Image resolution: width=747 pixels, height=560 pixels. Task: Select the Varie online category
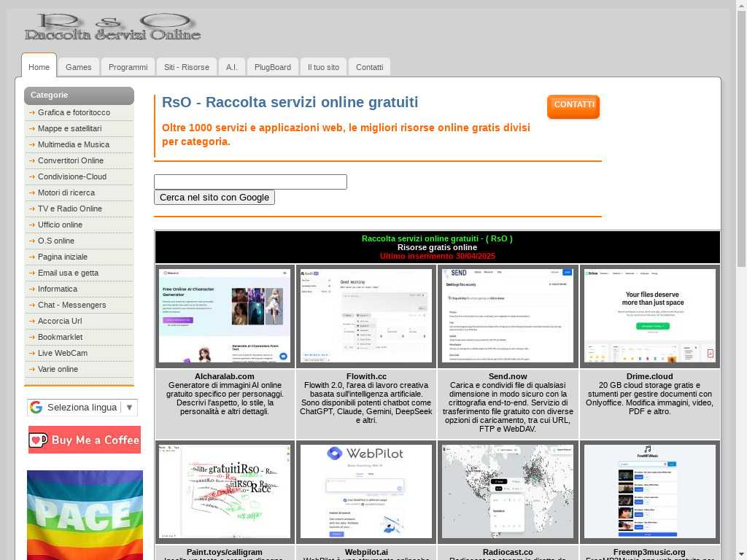79,369
